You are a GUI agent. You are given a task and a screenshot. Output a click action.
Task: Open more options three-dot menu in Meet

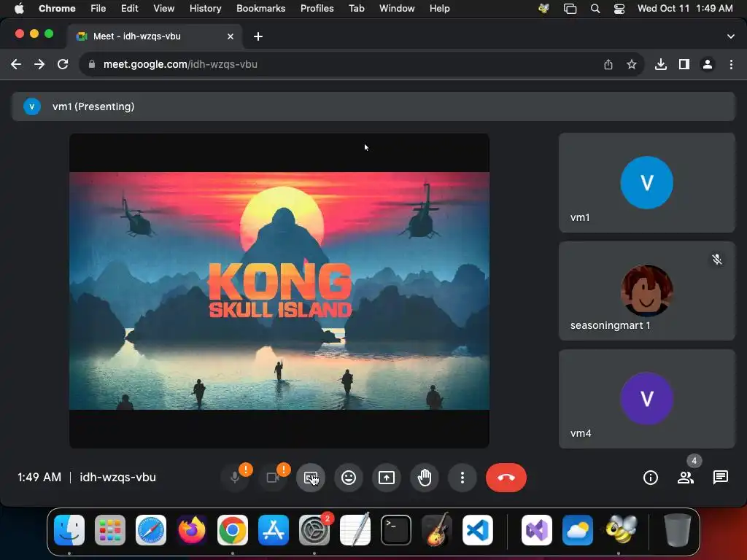(462, 478)
